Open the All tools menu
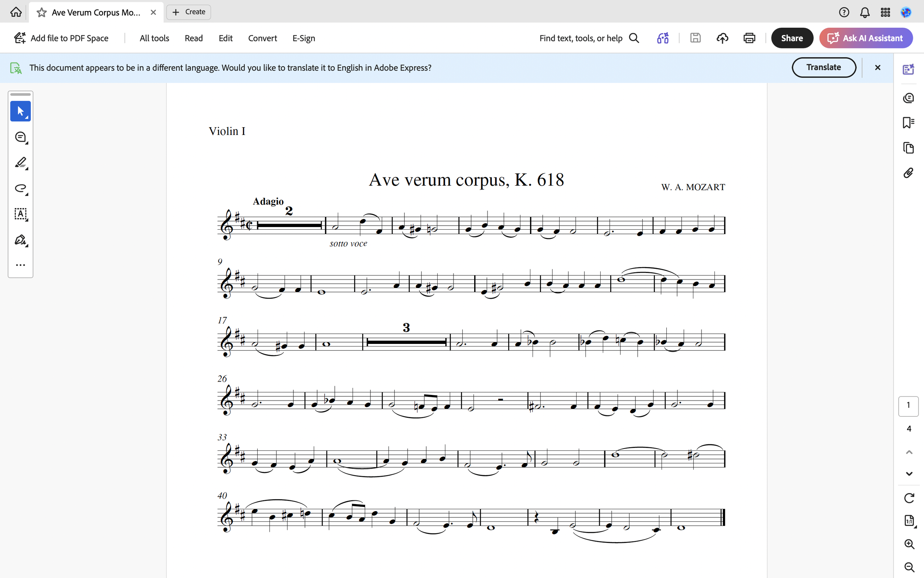 (x=154, y=38)
